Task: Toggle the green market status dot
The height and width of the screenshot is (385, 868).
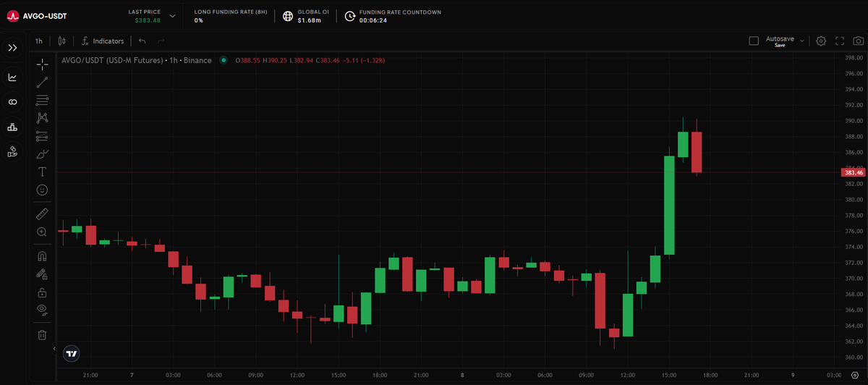Action: tap(223, 60)
